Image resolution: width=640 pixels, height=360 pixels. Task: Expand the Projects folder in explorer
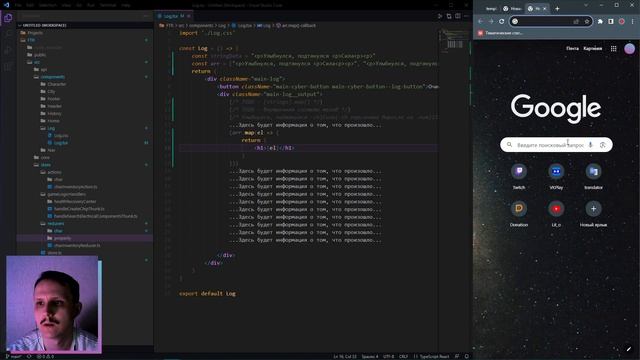pos(35,33)
